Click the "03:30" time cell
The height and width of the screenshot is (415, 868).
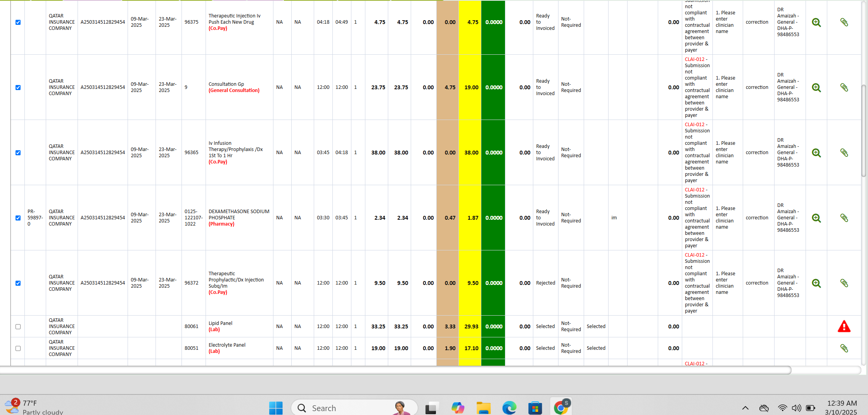click(x=323, y=218)
